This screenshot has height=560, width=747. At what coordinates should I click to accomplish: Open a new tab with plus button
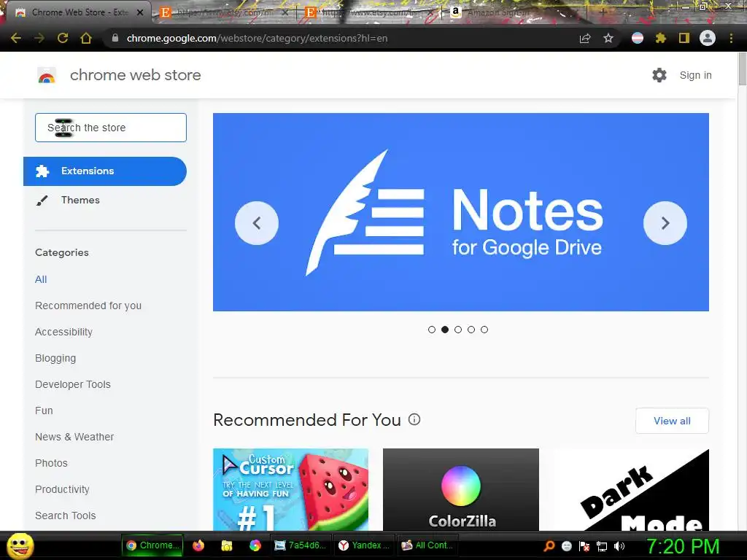(603, 12)
